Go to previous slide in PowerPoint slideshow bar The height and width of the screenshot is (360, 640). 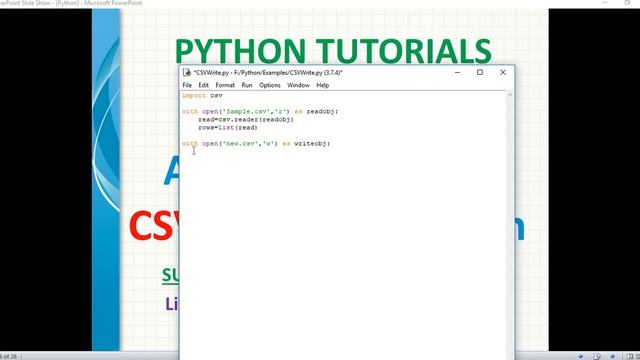581,356
